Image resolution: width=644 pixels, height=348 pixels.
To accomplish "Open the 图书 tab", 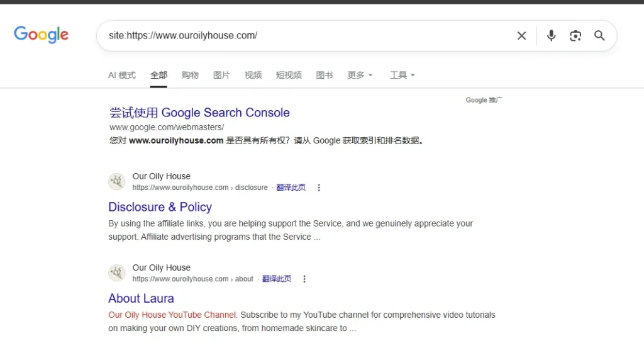I will point(325,75).
